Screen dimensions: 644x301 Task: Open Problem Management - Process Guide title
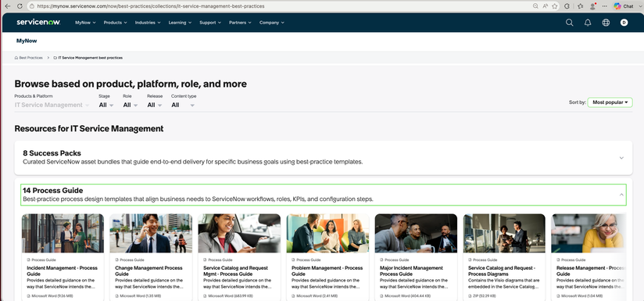[x=327, y=271]
